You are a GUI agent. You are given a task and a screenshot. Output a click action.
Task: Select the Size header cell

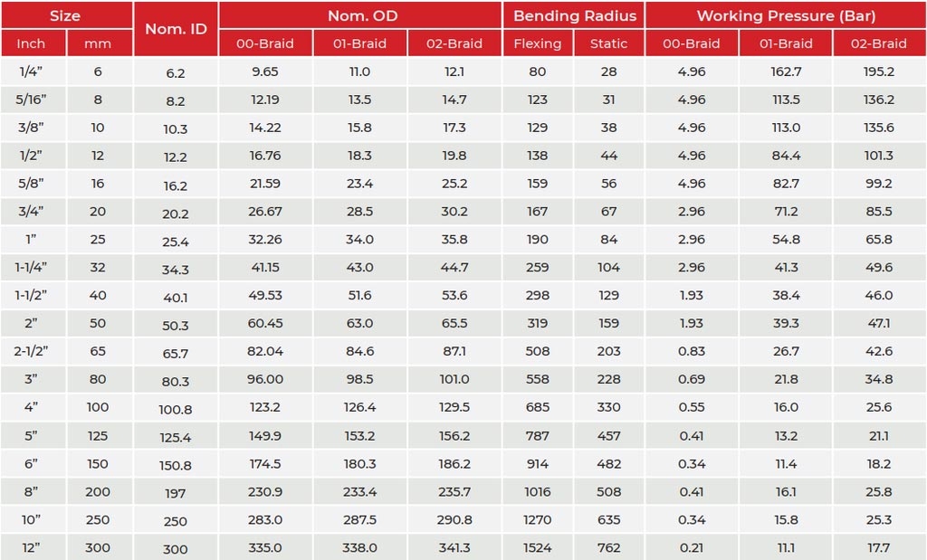(x=65, y=15)
